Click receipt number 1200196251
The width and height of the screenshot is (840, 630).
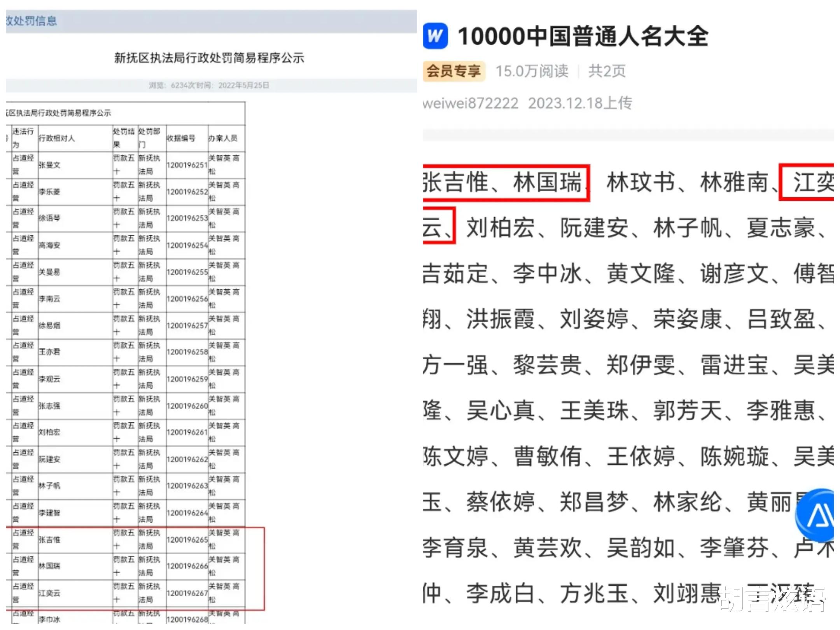[187, 165]
